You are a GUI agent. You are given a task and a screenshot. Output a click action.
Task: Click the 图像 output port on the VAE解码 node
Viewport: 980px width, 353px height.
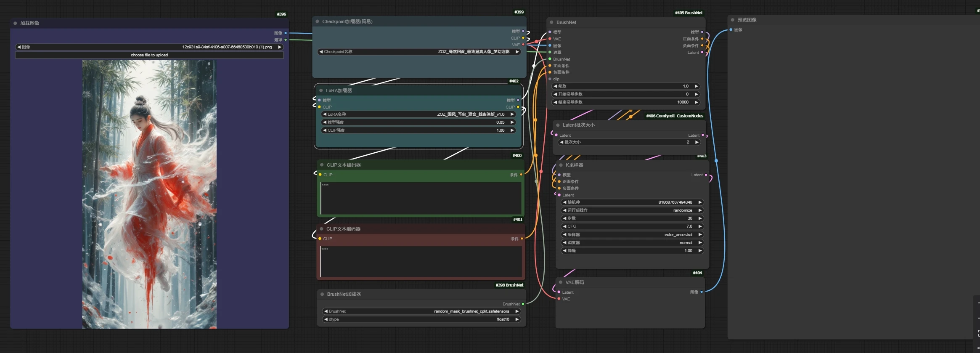coord(701,292)
